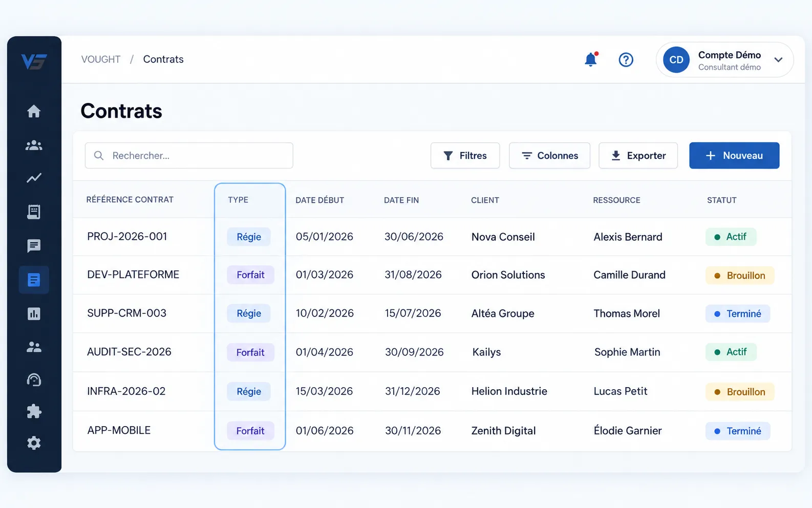Open the Filtres button

pyautogui.click(x=465, y=156)
